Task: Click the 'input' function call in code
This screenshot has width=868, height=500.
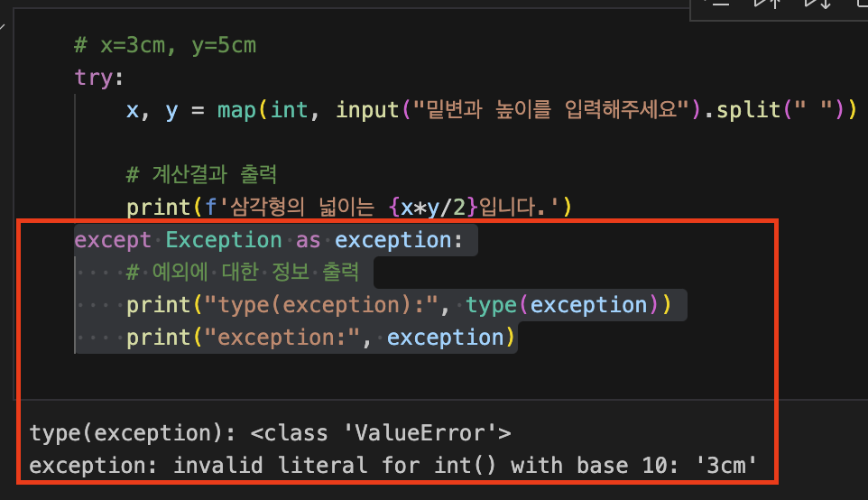Action: [367, 110]
